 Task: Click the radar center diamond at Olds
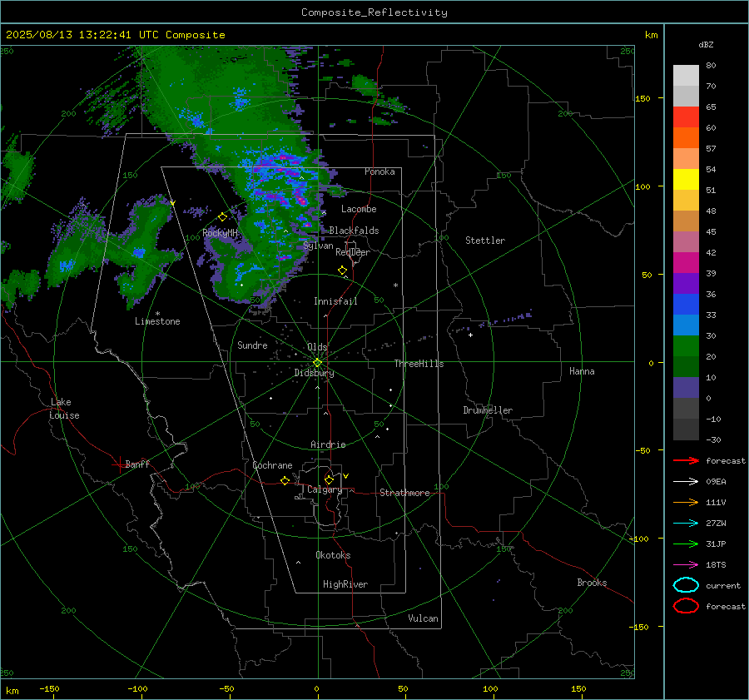point(318,363)
